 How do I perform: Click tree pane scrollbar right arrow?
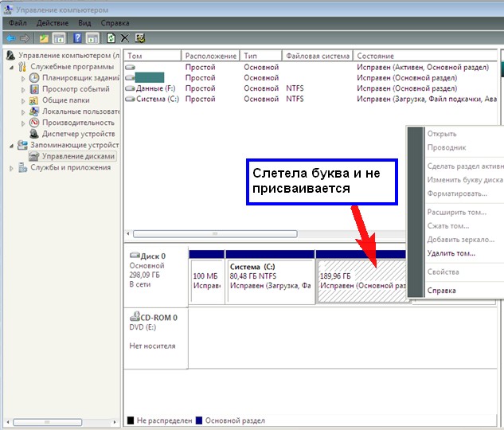pos(115,422)
